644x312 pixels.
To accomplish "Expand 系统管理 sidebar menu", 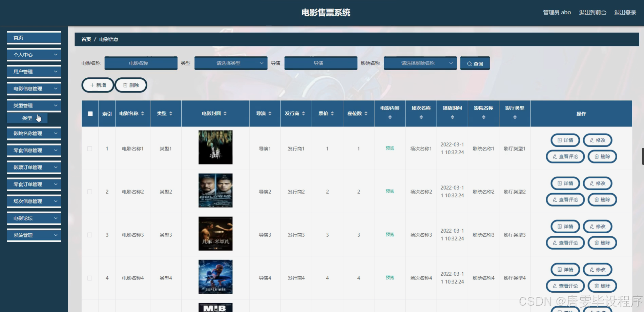I will tap(34, 235).
